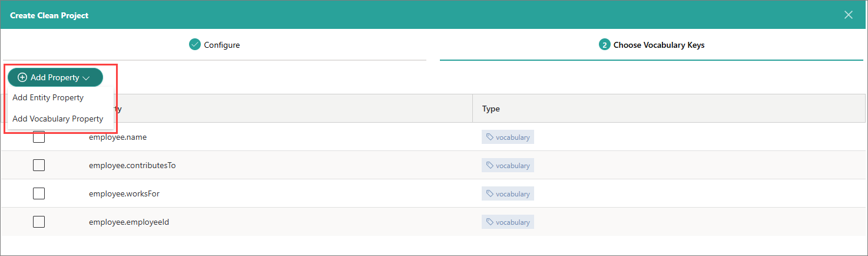Click the step 2 number badge

point(604,45)
